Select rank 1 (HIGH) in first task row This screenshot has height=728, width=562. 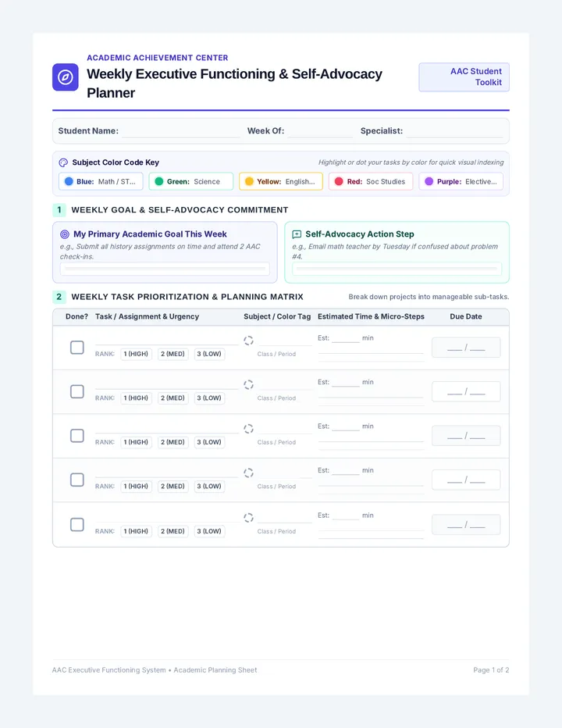(136, 354)
